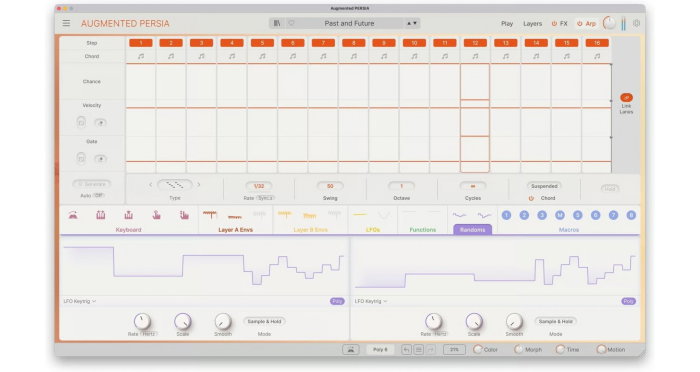Open the Layer B Envs tab
Viewport: 700px width, 372px height.
click(x=310, y=230)
